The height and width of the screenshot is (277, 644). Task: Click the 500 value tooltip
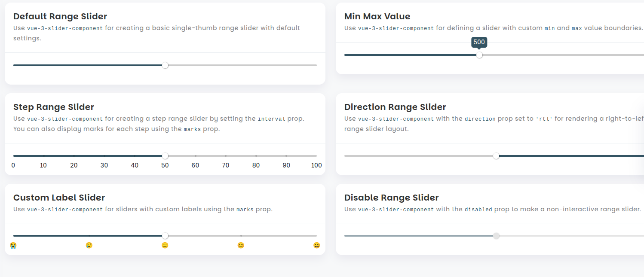(479, 42)
